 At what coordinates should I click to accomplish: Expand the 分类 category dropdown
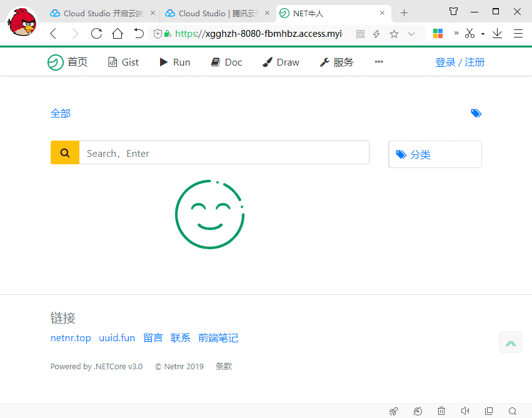[x=434, y=154]
